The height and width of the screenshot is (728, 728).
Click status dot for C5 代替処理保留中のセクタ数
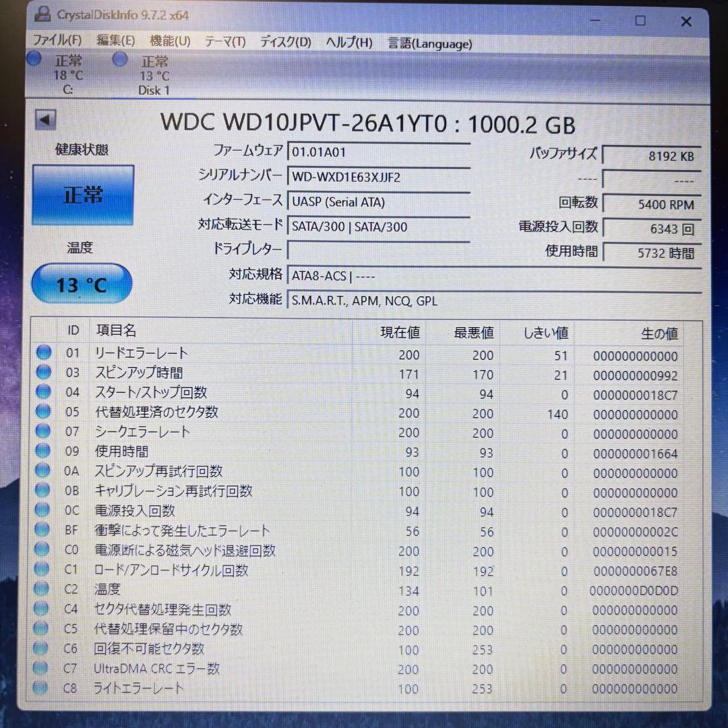pyautogui.click(x=41, y=628)
